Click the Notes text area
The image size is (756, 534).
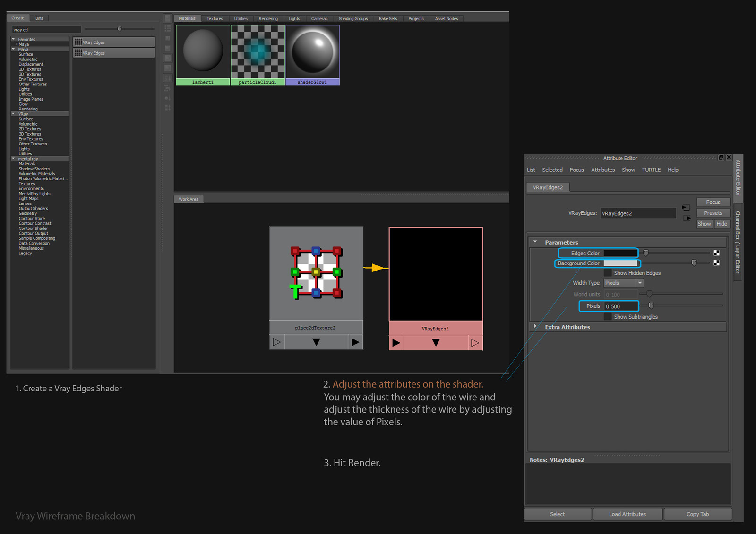(628, 484)
